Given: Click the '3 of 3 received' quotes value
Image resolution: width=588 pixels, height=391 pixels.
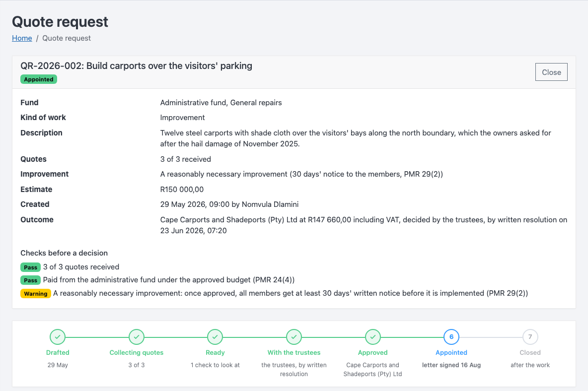Looking at the screenshot, I should pyautogui.click(x=186, y=159).
